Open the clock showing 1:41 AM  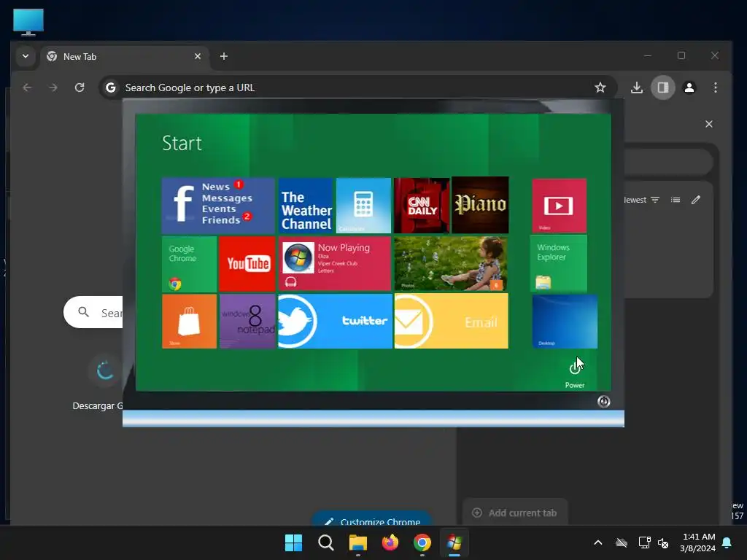697,542
